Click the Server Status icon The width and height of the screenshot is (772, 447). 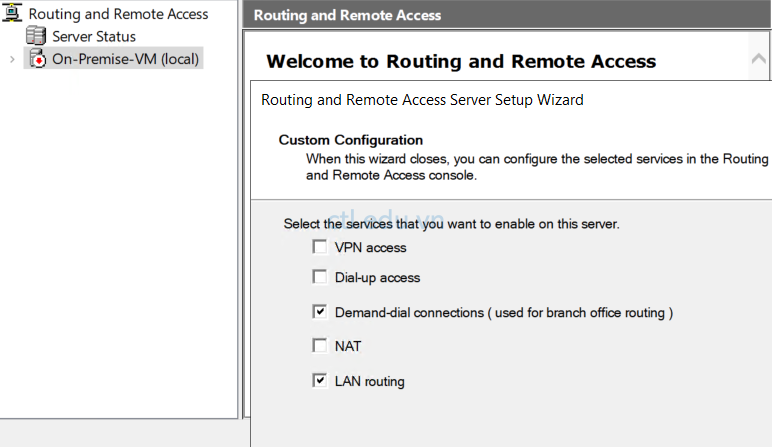[36, 36]
